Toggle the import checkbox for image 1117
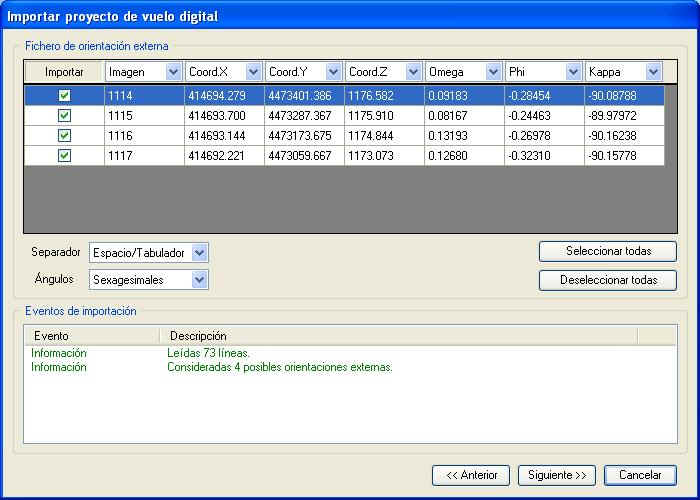 pyautogui.click(x=65, y=156)
